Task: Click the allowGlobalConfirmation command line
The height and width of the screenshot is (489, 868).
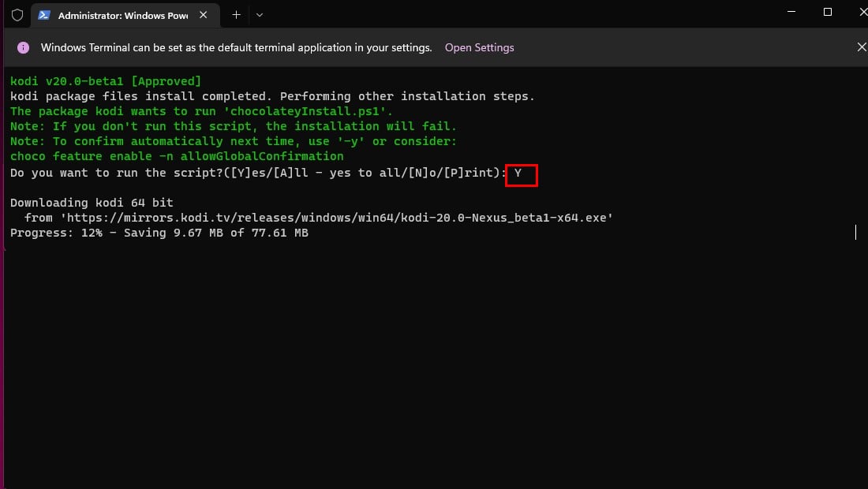Action: tap(177, 156)
